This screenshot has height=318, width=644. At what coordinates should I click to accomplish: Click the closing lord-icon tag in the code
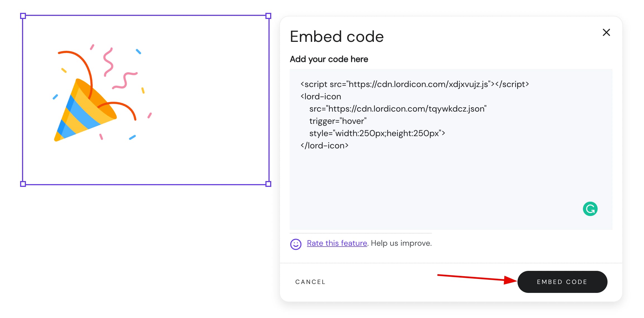325,145
